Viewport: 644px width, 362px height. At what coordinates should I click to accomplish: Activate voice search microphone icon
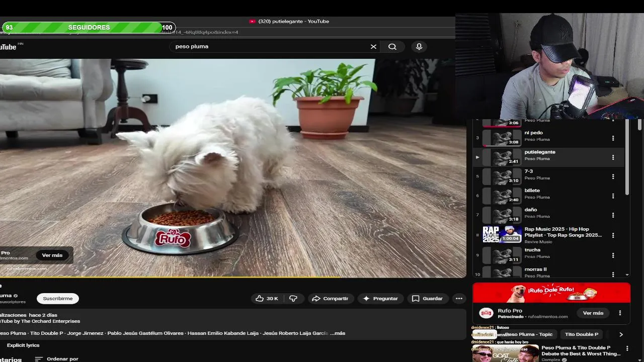[x=419, y=47]
